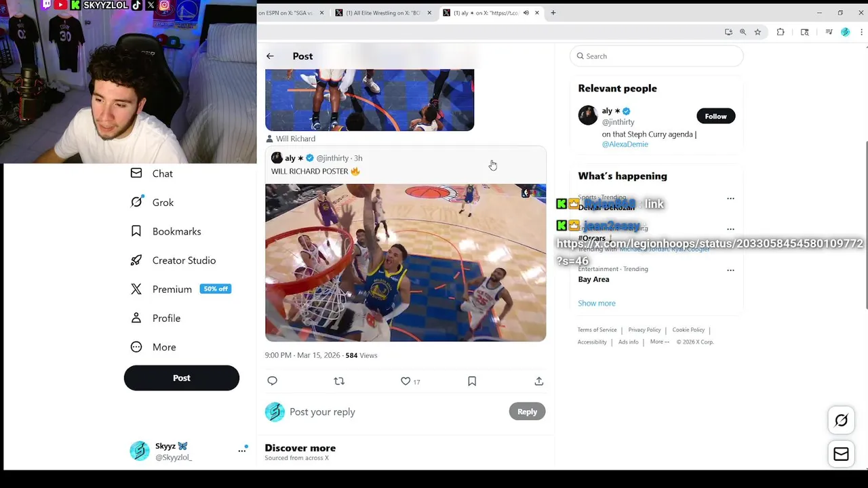Open the Ads info footer link
Screen dimensions: 868x488
pos(629,342)
